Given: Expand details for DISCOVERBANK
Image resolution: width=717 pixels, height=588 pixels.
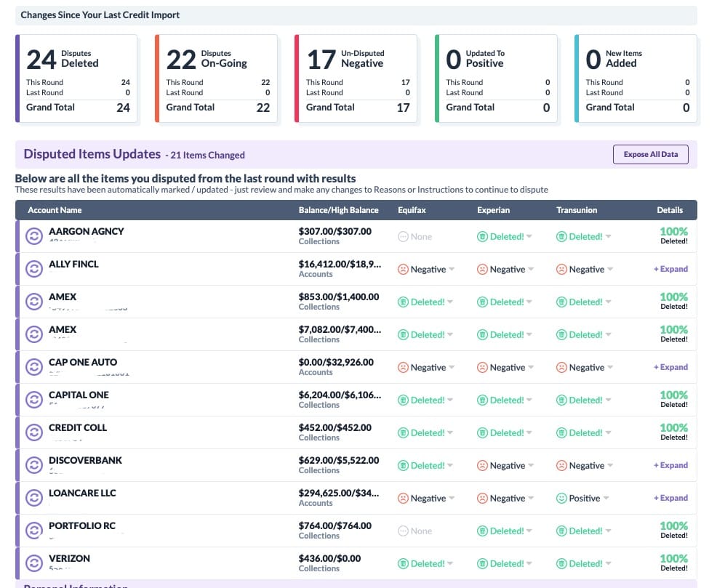Looking at the screenshot, I should (x=670, y=465).
